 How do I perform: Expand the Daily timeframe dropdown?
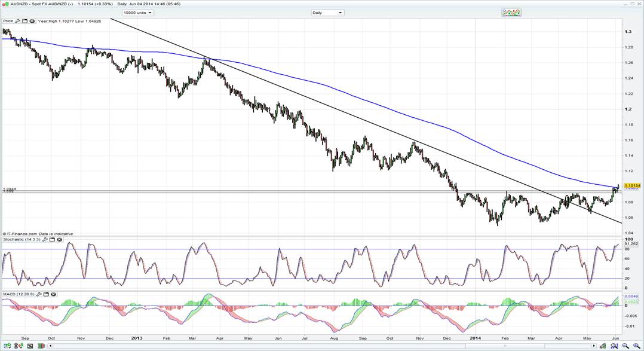[328, 13]
